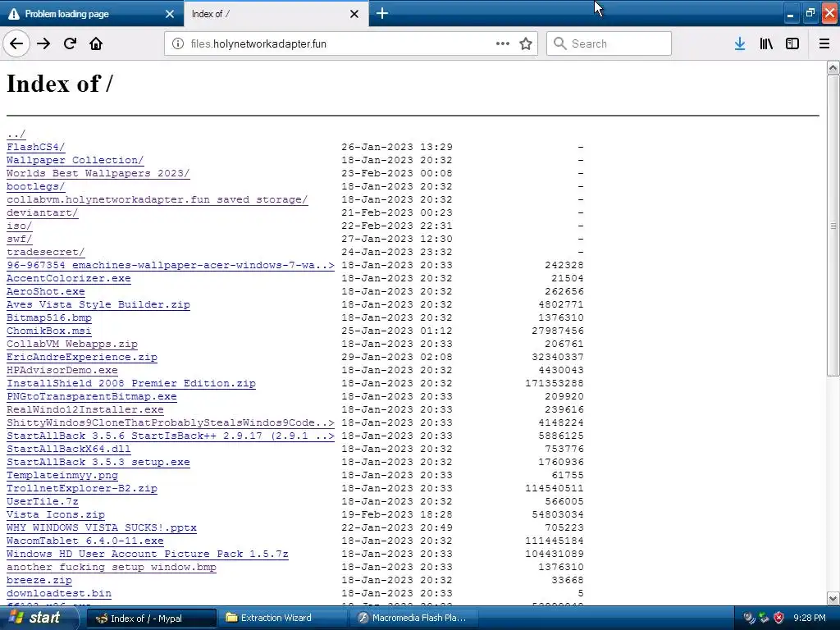
Task: Click into the Search box
Action: click(609, 43)
